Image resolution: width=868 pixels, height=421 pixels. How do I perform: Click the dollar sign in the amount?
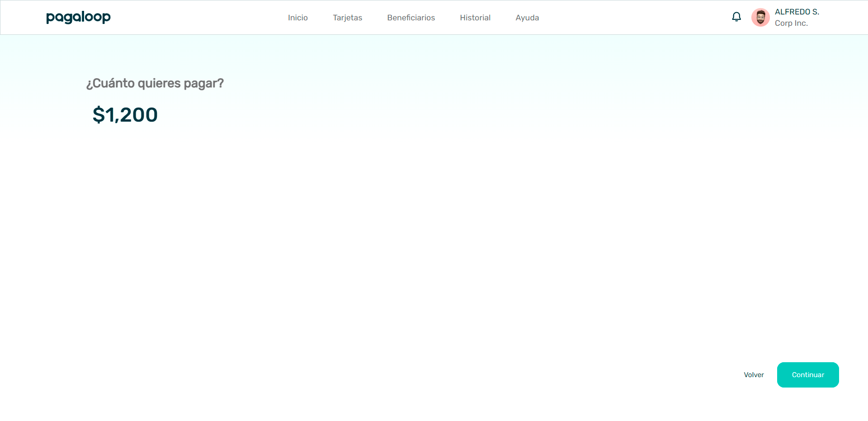pos(98,115)
